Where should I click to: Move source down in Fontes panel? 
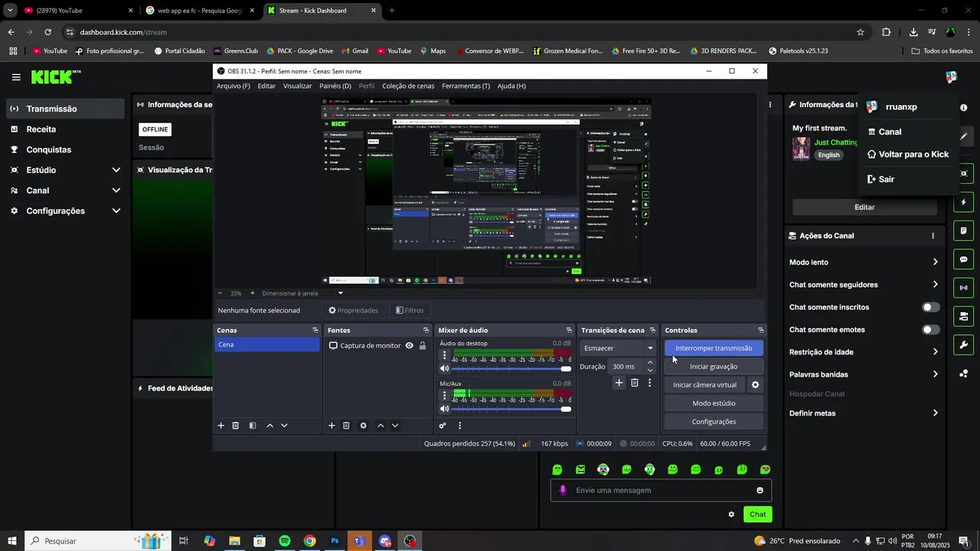pos(395,425)
